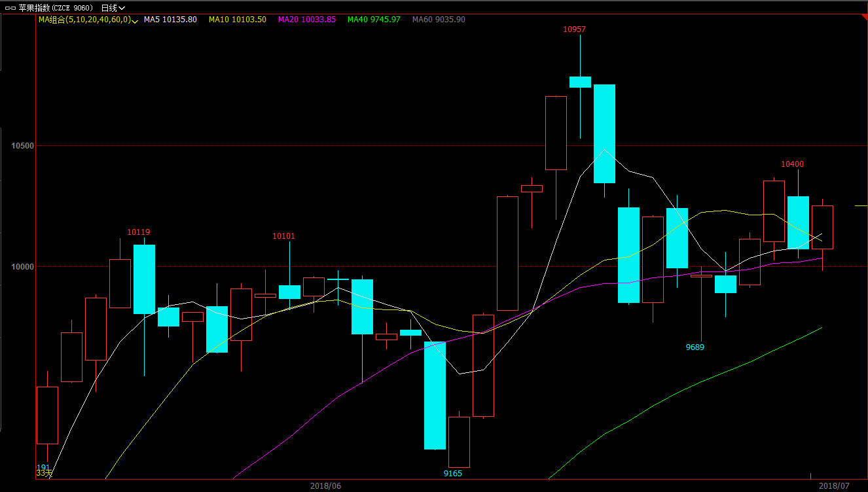Click the 10101 peak price label
Viewport: 868px width, 492px height.
pyautogui.click(x=283, y=236)
